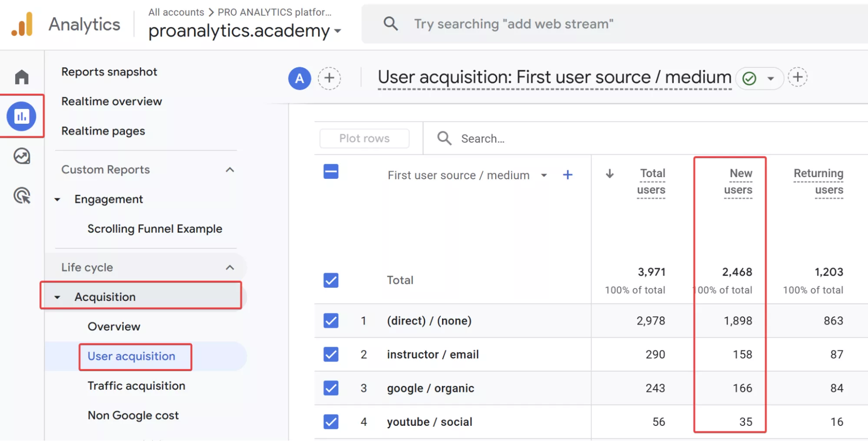Screen dimensions: 868x441
Task: Click the Returning users value 87
Action: coord(837,355)
